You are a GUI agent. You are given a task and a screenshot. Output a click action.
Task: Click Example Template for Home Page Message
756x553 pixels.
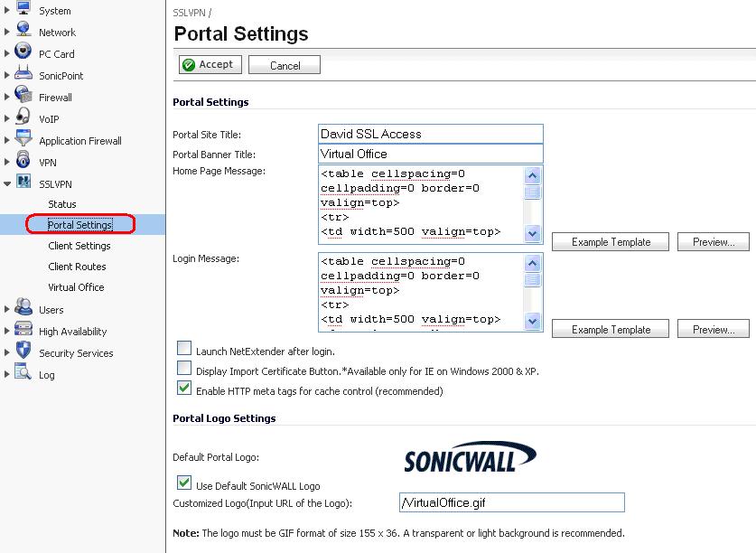tap(611, 242)
